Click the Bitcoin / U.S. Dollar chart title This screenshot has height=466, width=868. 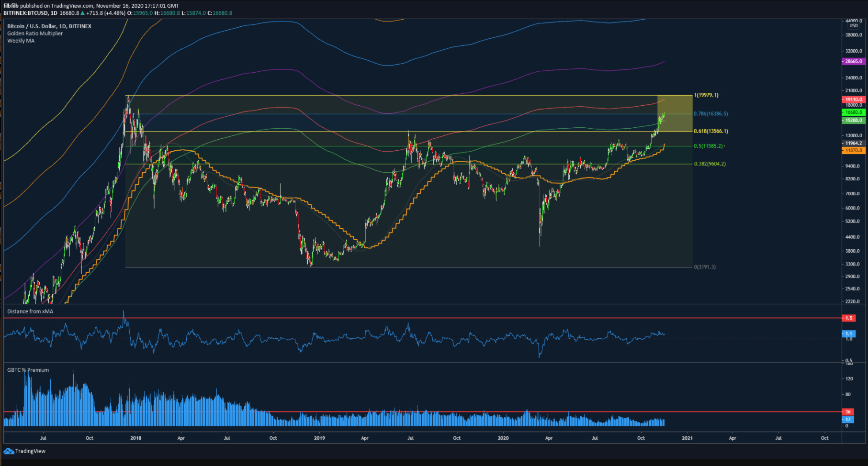[x=49, y=26]
